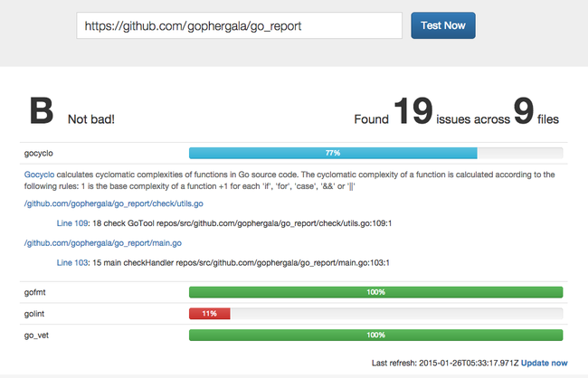The width and height of the screenshot is (588, 378).
Task: Click the 9 files count
Action: pos(523,111)
